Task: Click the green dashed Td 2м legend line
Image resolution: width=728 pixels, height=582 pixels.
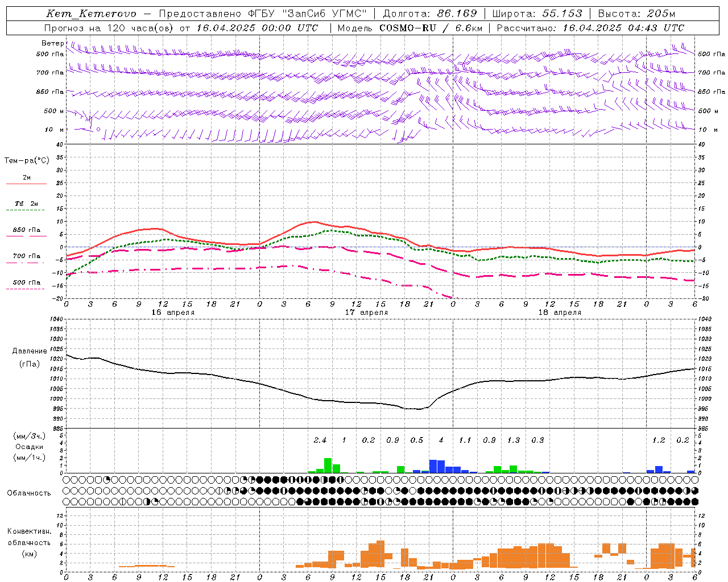Action: click(26, 210)
